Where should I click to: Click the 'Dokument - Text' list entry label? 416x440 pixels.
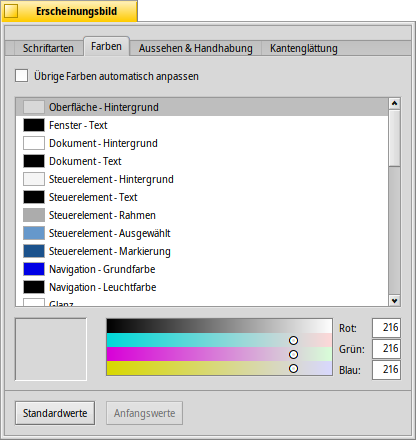(85, 161)
